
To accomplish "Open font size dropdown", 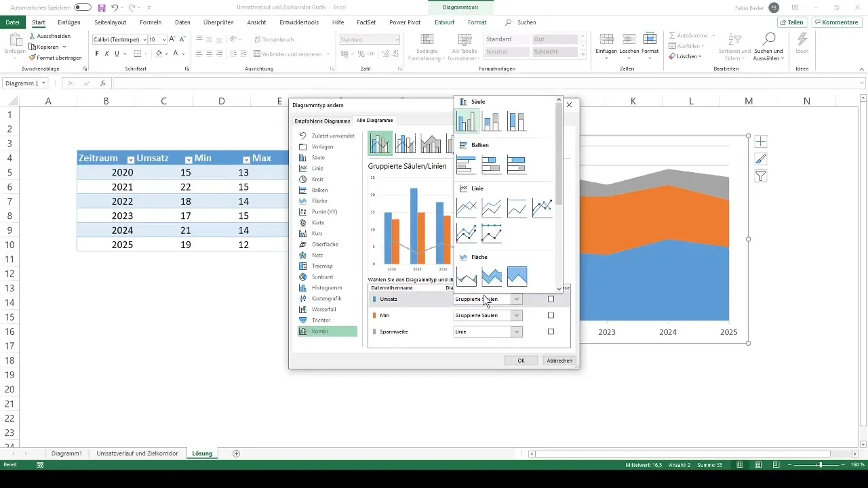I will [163, 40].
